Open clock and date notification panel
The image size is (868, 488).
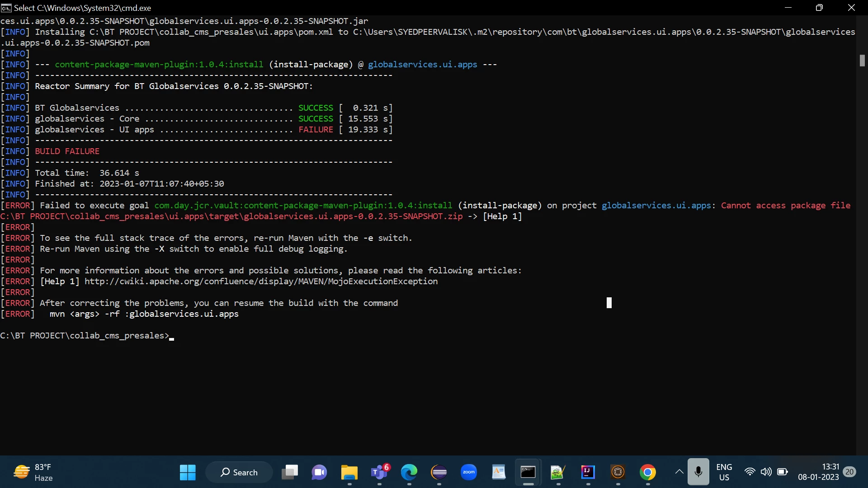[818, 472]
